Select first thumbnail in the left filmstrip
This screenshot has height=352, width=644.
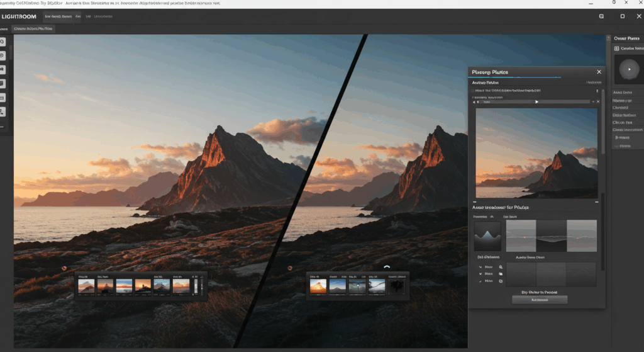86,287
